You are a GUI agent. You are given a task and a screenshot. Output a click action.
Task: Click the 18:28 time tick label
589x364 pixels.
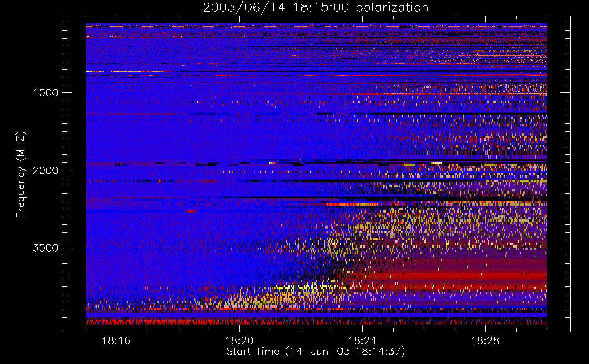(485, 341)
